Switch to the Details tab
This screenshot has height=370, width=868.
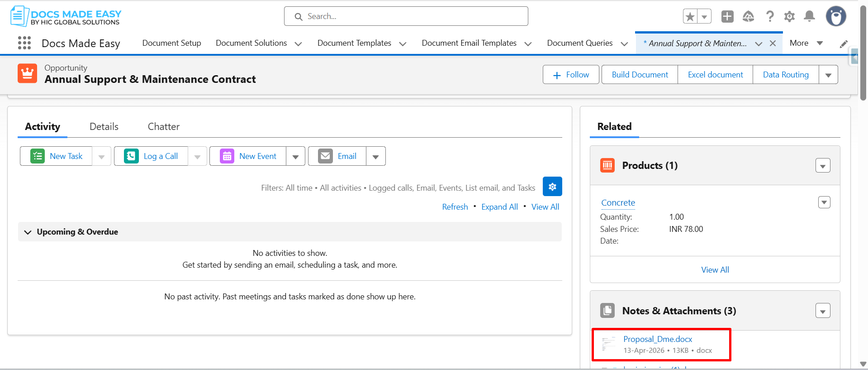coord(104,127)
